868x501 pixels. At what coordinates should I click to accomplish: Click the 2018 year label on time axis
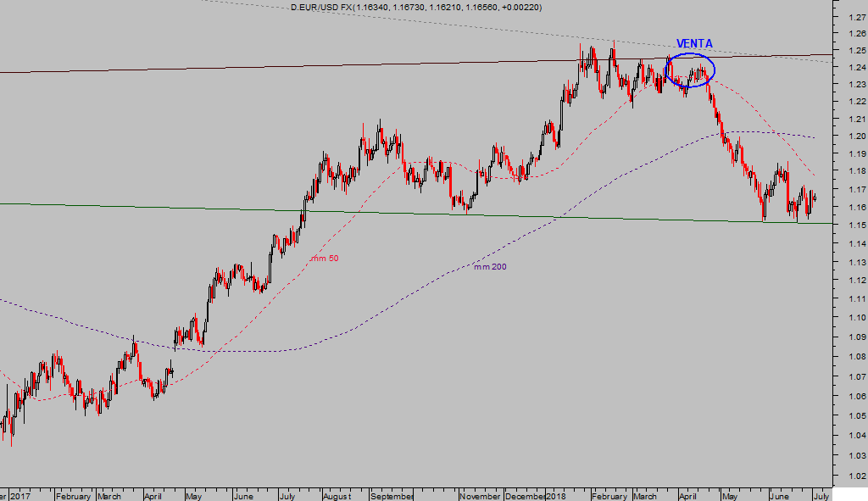[558, 496]
